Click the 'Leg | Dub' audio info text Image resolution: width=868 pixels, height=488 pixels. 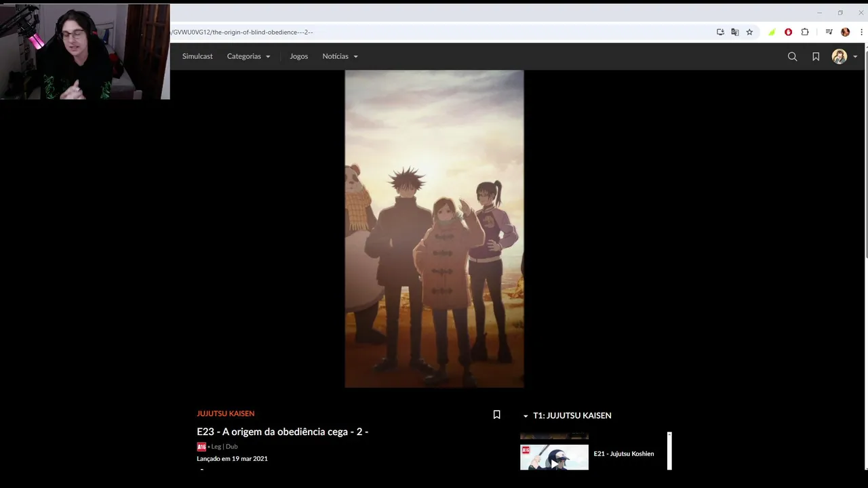point(224,447)
